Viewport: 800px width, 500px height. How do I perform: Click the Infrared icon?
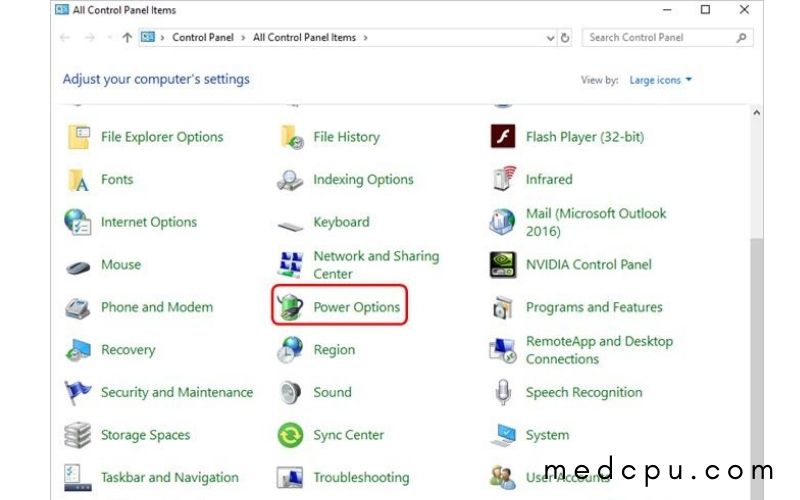504,179
